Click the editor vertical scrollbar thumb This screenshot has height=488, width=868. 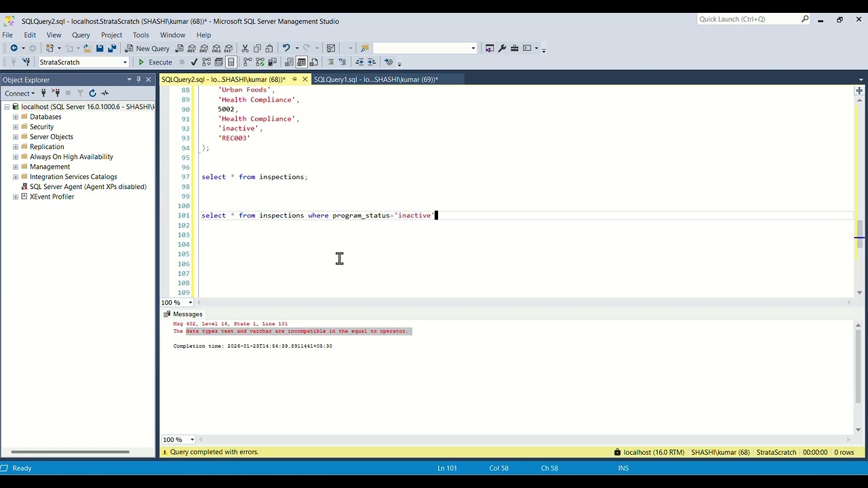coord(859,234)
